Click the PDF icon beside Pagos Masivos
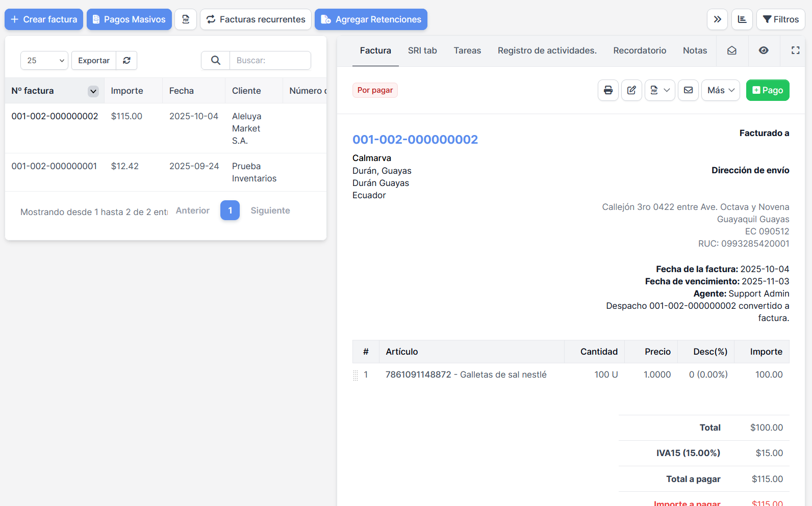This screenshot has width=812, height=506. (x=186, y=19)
